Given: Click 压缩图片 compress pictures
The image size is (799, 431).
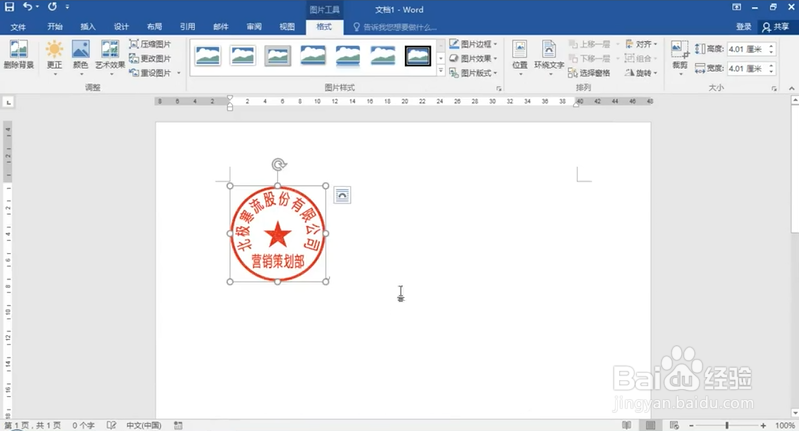Looking at the screenshot, I should (x=150, y=44).
